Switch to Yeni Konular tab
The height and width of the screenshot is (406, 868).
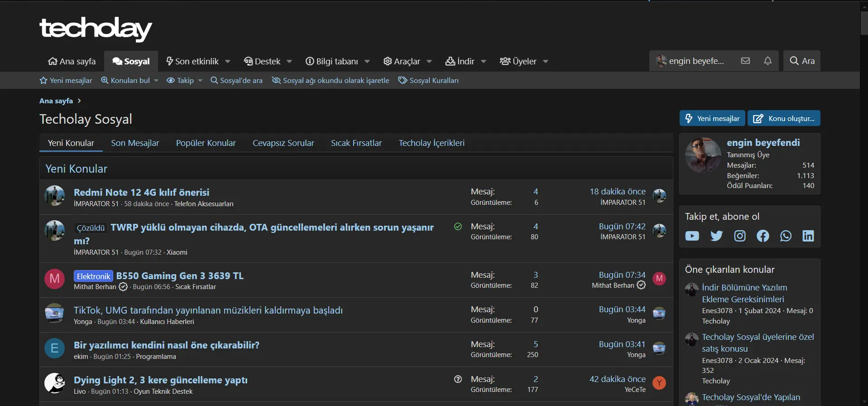pyautogui.click(x=71, y=143)
